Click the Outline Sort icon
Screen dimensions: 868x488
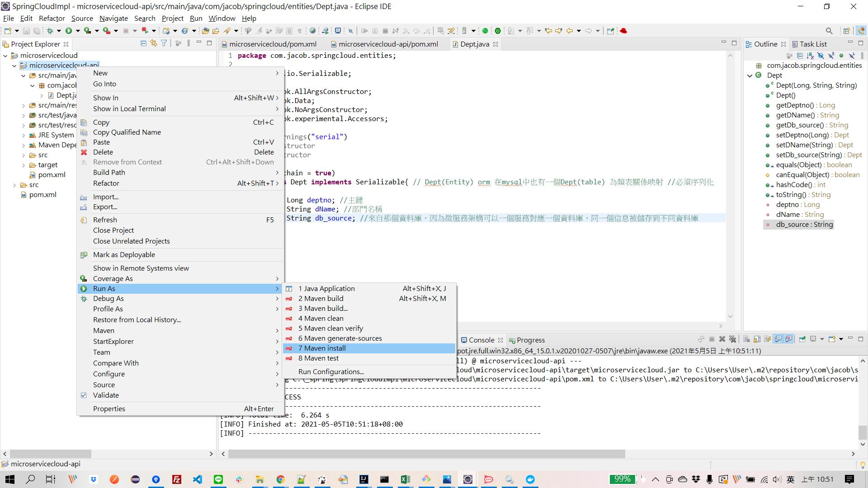pos(810,56)
